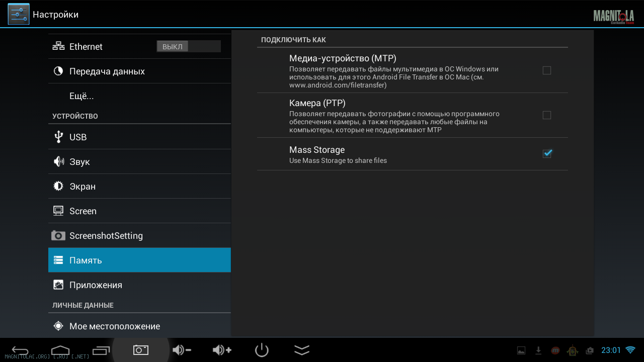The width and height of the screenshot is (644, 362).
Task: Open recent apps from navigation bar
Action: [101, 350]
